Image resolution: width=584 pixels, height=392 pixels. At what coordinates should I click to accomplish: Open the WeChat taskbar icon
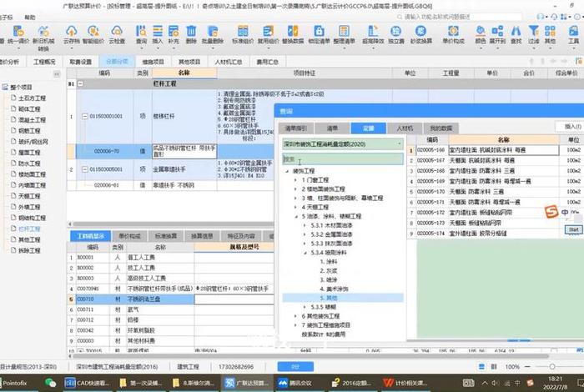pyautogui.click(x=50, y=383)
